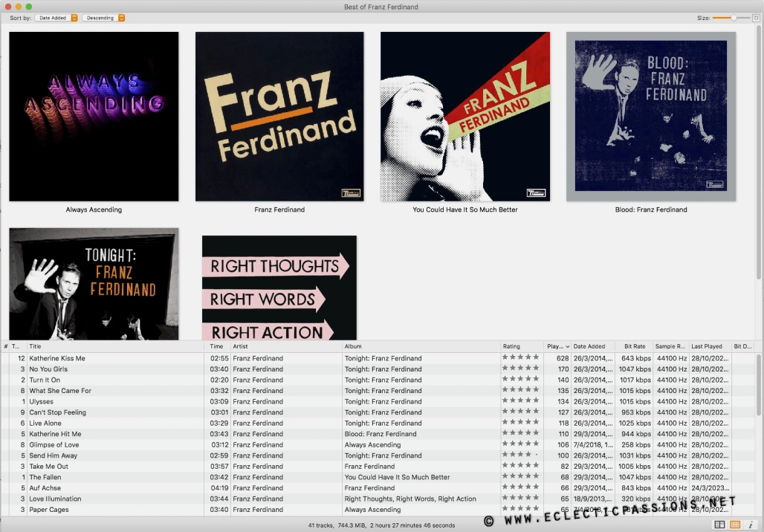Click the album cell of The Fallen
Screen dimensions: 764x532
click(397, 477)
